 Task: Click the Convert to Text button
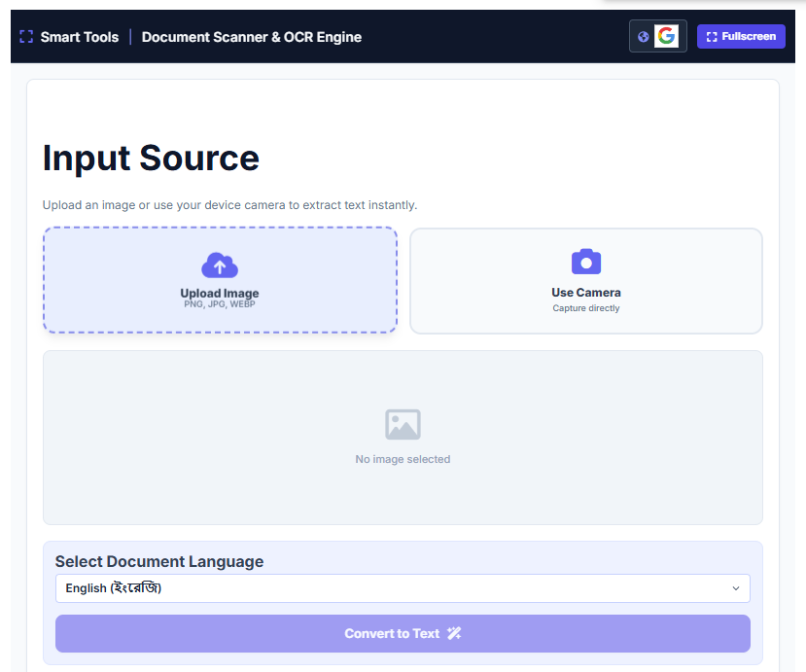[403, 633]
